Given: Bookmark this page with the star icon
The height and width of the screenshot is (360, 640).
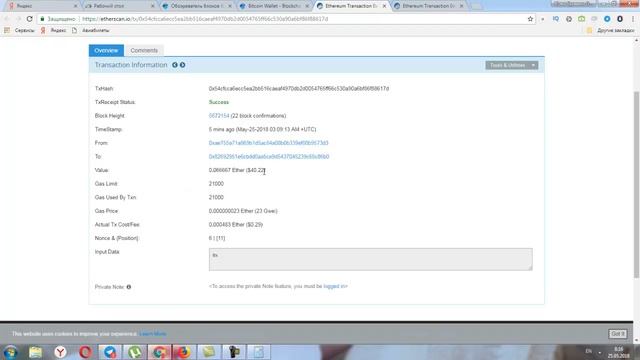Looking at the screenshot, I should (x=530, y=19).
